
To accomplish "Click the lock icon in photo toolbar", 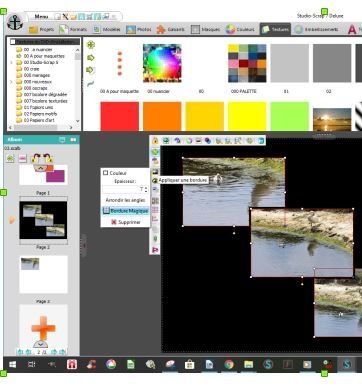I will pyautogui.click(x=155, y=141).
